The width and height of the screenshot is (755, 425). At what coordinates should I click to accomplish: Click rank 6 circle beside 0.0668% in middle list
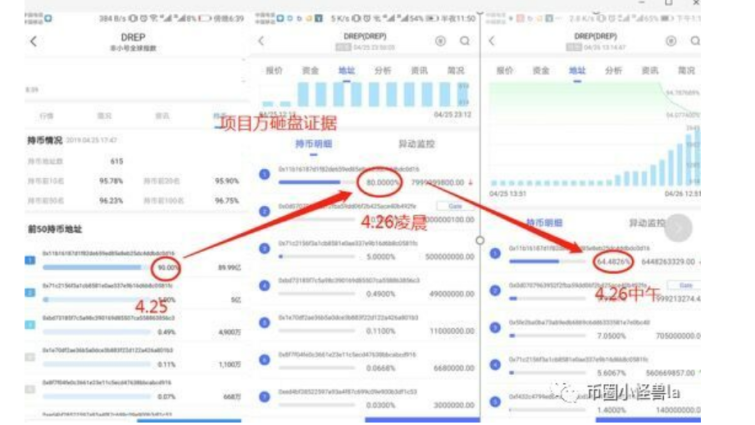point(264,360)
